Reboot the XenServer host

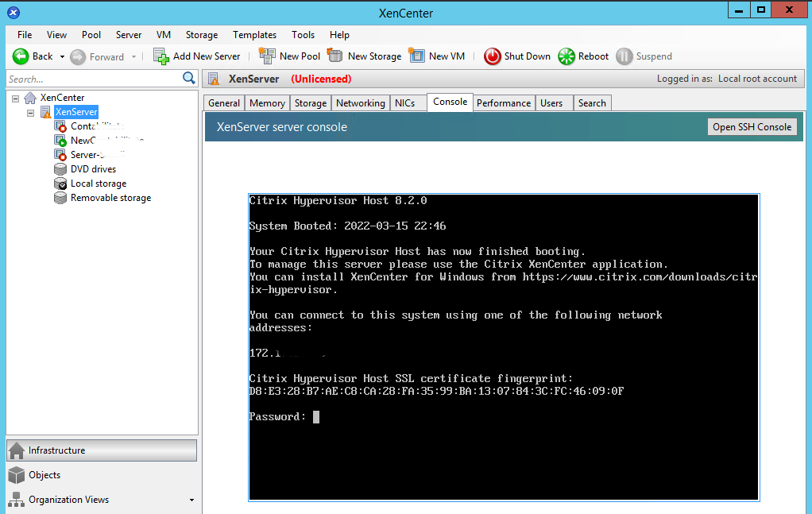(582, 56)
